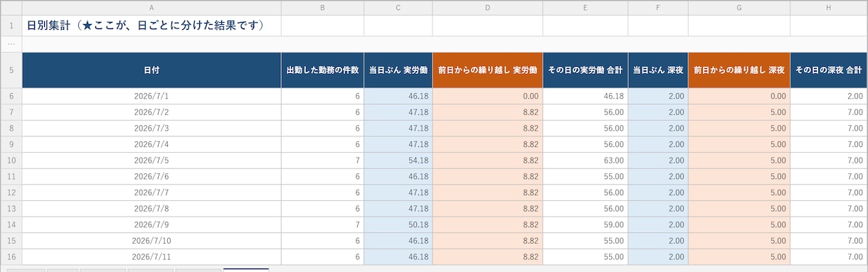The width and height of the screenshot is (868, 272).
Task: Select date cell 2026/7/7
Action: click(152, 192)
